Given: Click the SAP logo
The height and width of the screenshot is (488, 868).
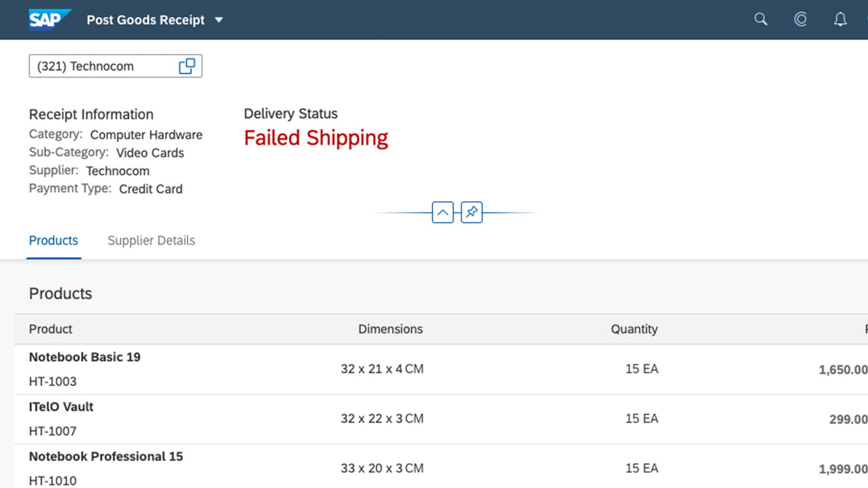Looking at the screenshot, I should coord(50,20).
